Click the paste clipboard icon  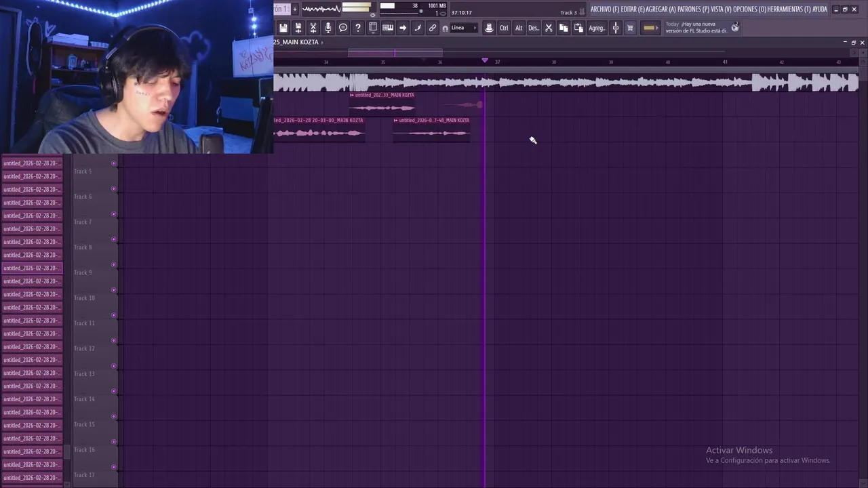pos(578,28)
